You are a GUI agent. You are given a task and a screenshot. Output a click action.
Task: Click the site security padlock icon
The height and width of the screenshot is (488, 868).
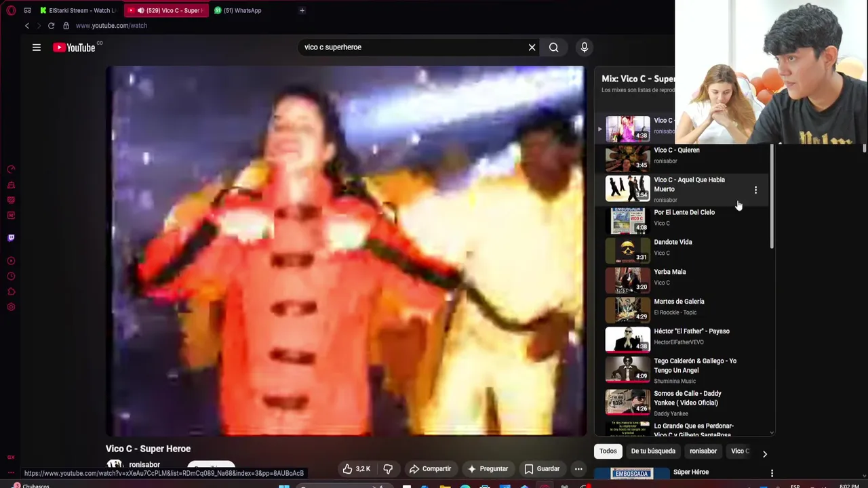click(66, 26)
